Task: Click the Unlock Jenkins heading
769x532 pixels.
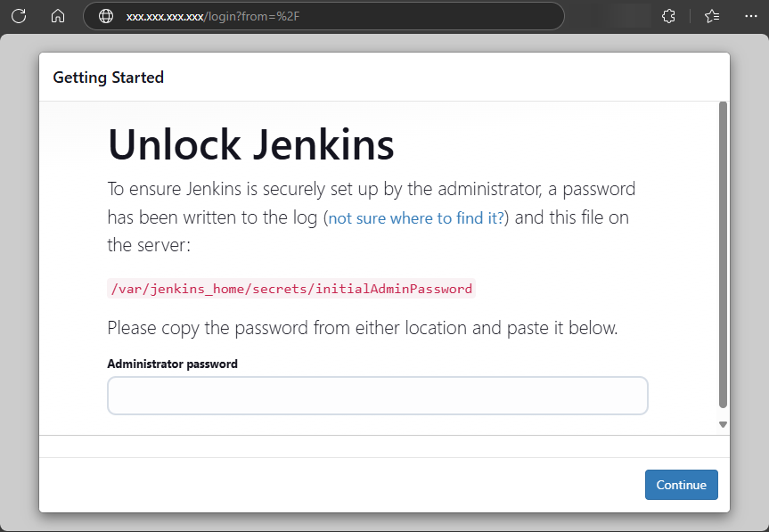Action: coord(251,144)
